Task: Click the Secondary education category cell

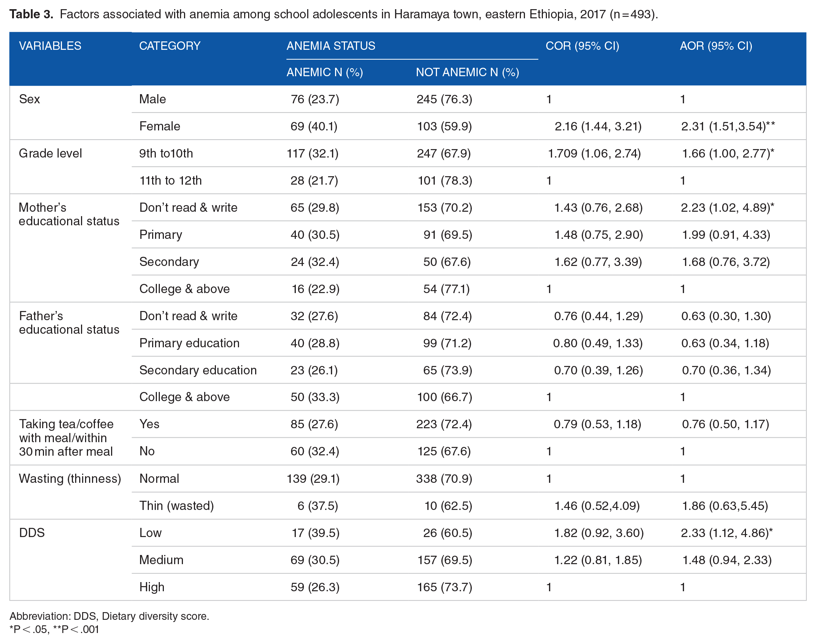Action: [x=198, y=370]
